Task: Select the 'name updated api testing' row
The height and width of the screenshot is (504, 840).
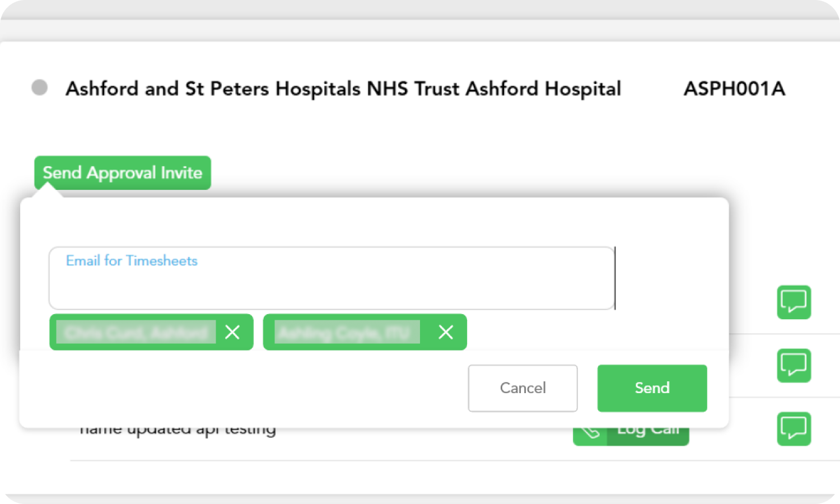Action: 178,432
